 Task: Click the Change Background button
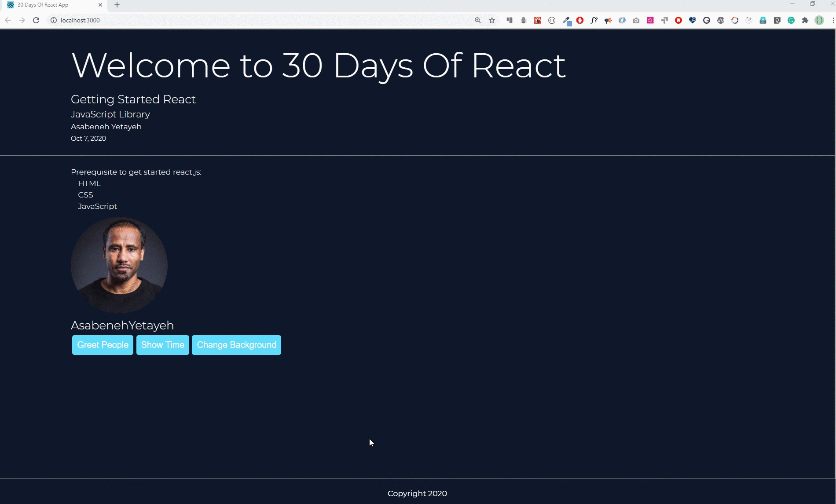click(x=236, y=345)
